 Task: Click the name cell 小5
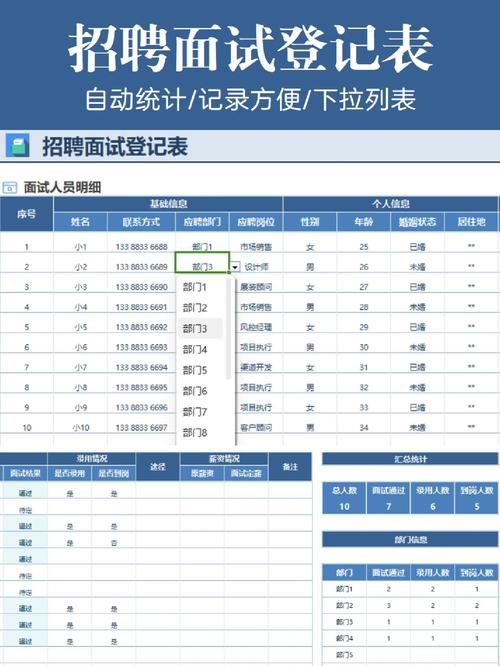pos(80,327)
